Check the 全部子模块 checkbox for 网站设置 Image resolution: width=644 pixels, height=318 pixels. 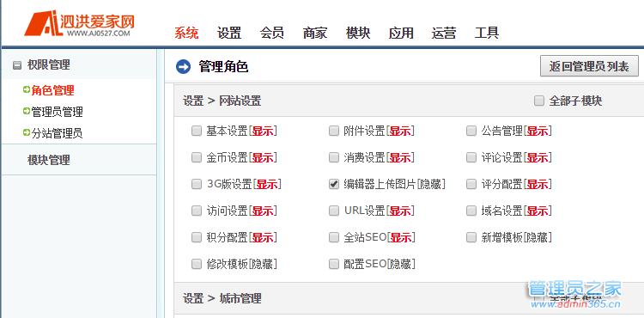(539, 101)
